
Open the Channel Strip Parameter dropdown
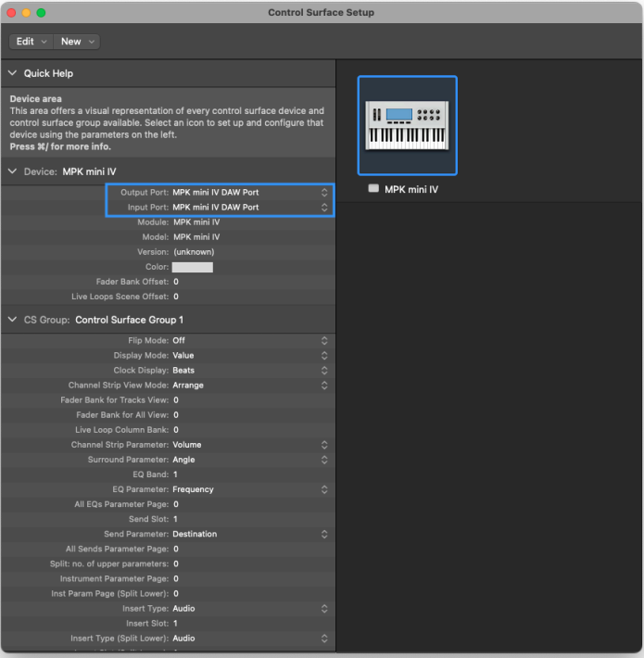[x=250, y=445]
